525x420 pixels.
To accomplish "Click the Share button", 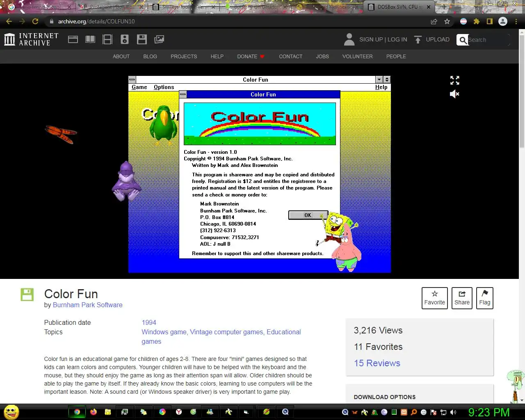I will [462, 298].
